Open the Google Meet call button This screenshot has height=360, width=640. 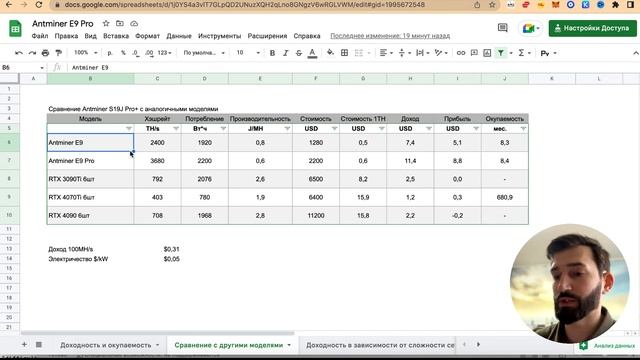[531, 28]
